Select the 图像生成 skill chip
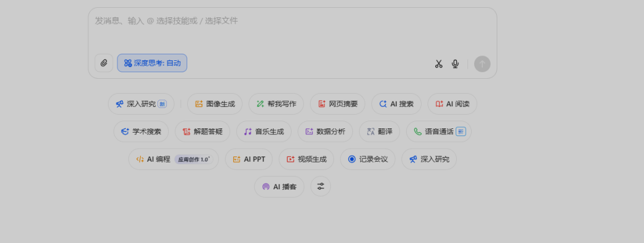 click(x=215, y=104)
